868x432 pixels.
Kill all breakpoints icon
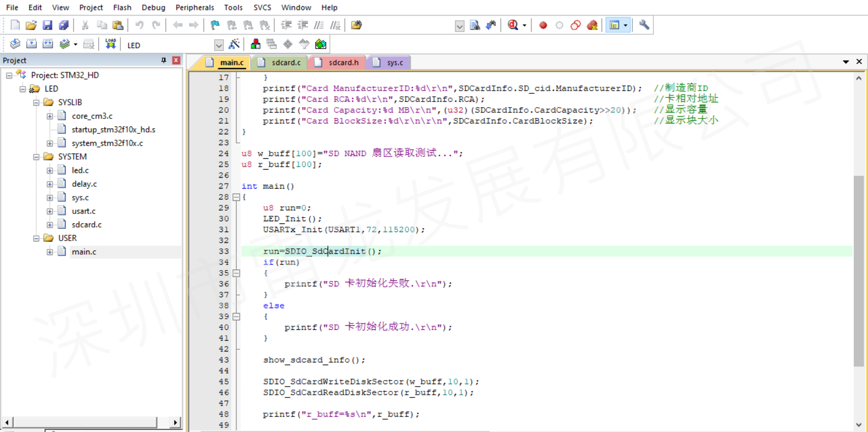[x=592, y=25]
